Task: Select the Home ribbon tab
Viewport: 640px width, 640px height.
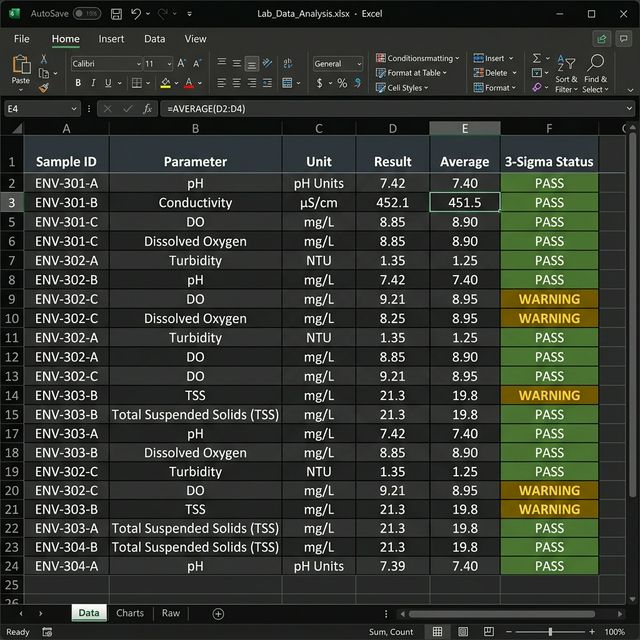Action: coord(65,39)
